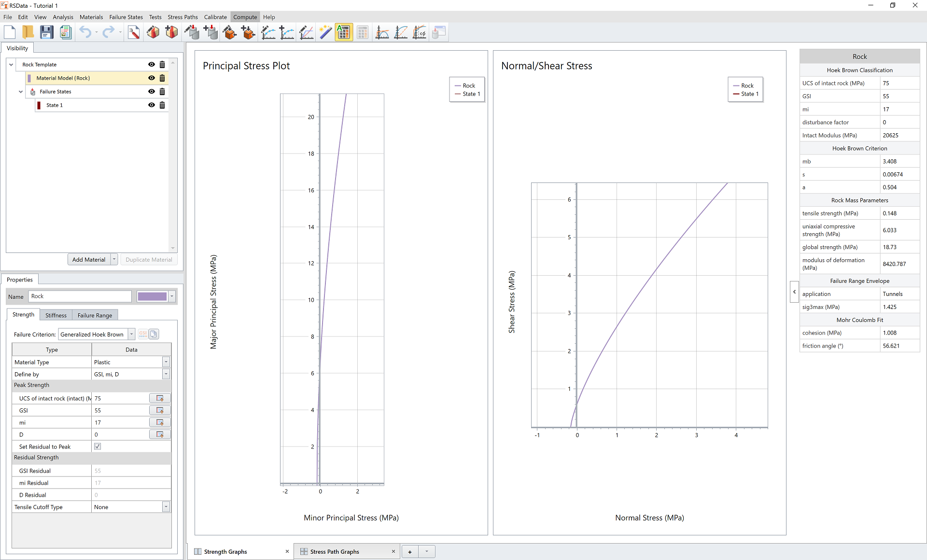Open project settings wrench icon
The height and width of the screenshot is (560, 927).
(134, 32)
